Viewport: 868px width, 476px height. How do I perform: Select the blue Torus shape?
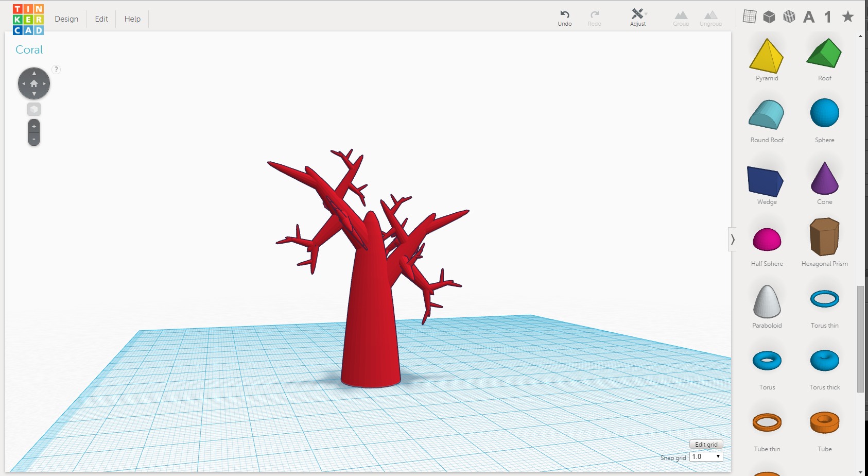(x=767, y=361)
